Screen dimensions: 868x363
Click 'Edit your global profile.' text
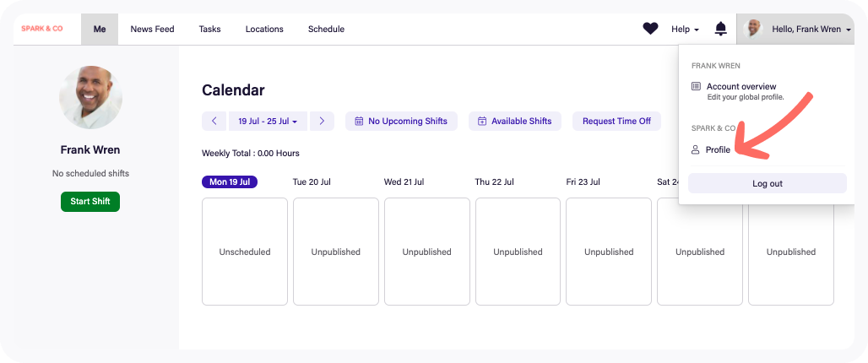[x=746, y=97]
